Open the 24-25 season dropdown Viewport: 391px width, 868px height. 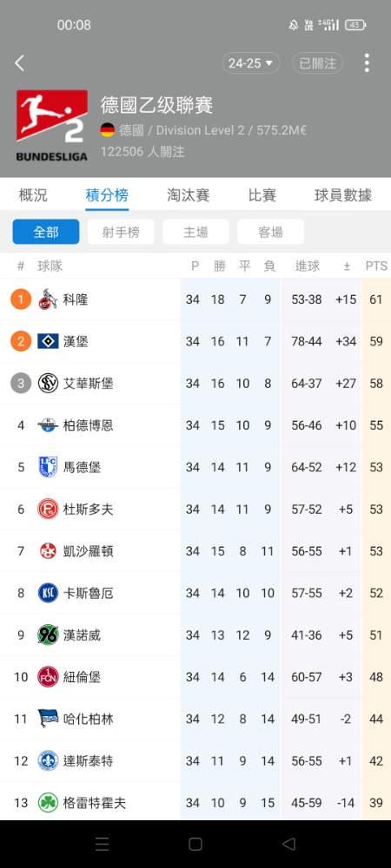[x=251, y=63]
